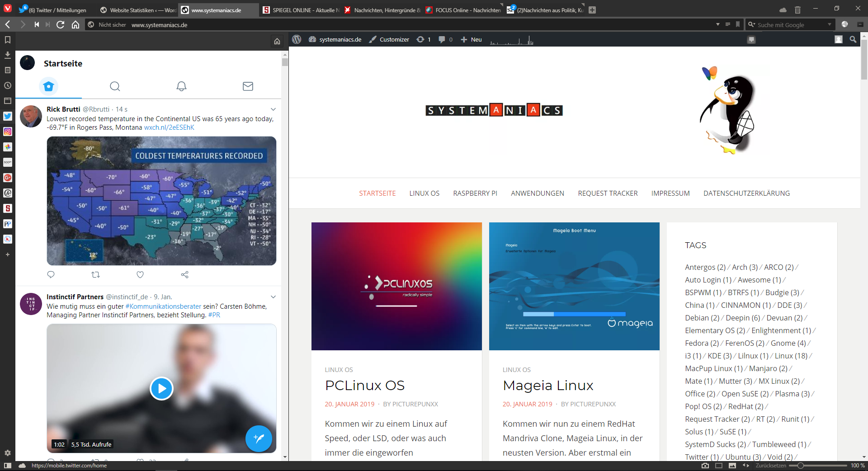Play the Instinctif Partners video
The width and height of the screenshot is (868, 471).
pos(161,388)
